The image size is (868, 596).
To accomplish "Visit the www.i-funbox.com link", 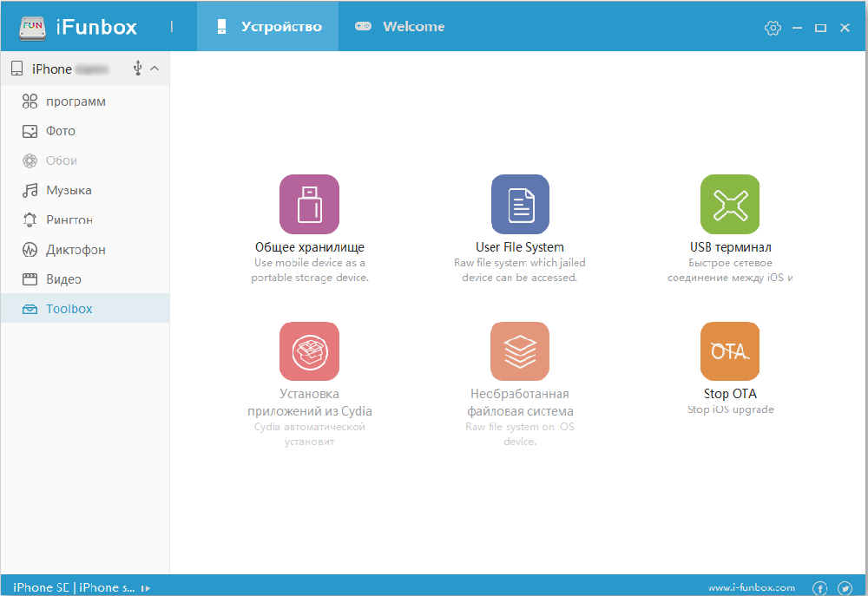I will point(751,587).
